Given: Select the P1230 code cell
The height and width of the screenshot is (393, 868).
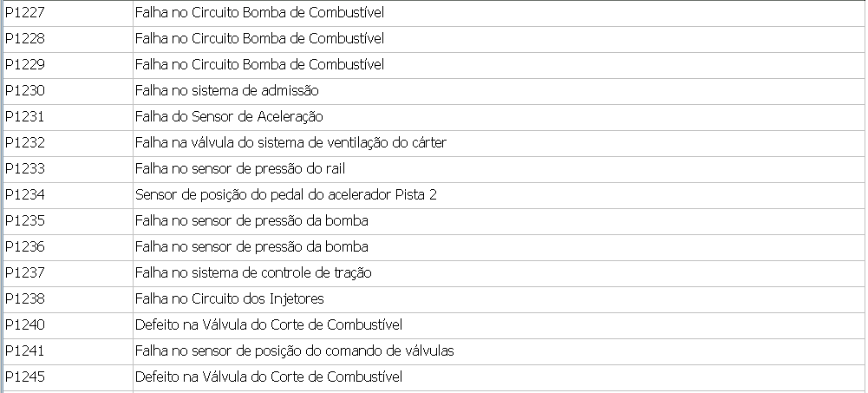Looking at the screenshot, I should click(25, 91).
